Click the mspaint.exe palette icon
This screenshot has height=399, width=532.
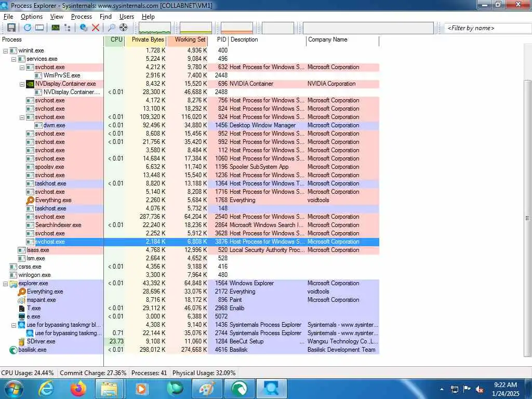tap(22, 300)
